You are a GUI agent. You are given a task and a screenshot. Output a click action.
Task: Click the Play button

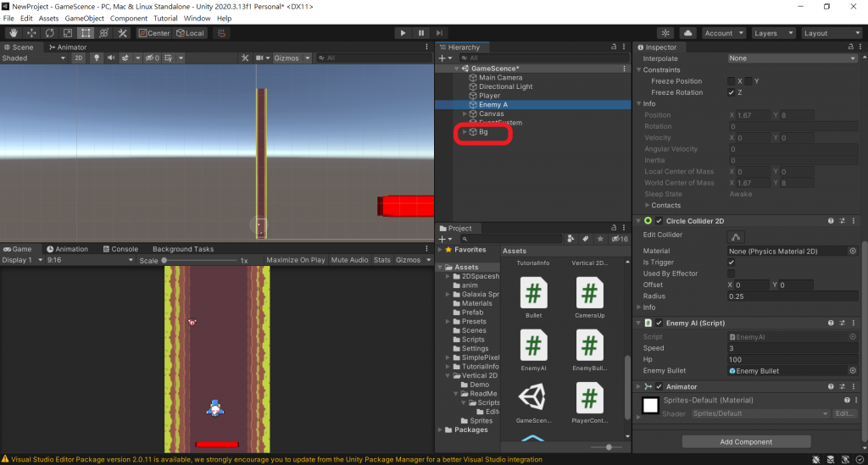(x=403, y=33)
